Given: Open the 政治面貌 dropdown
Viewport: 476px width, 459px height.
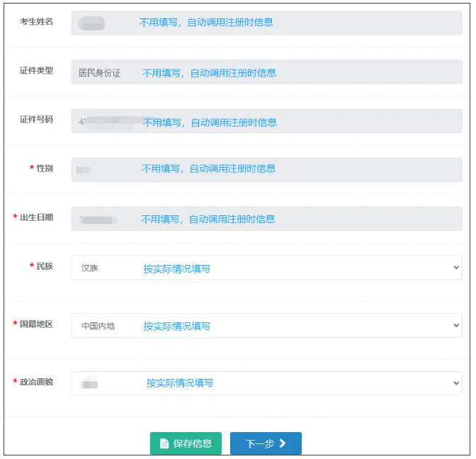Looking at the screenshot, I should pos(266,383).
